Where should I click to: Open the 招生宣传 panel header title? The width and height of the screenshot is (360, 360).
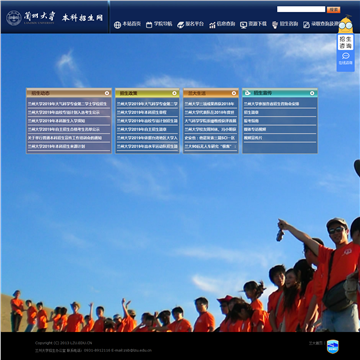tap(262, 93)
